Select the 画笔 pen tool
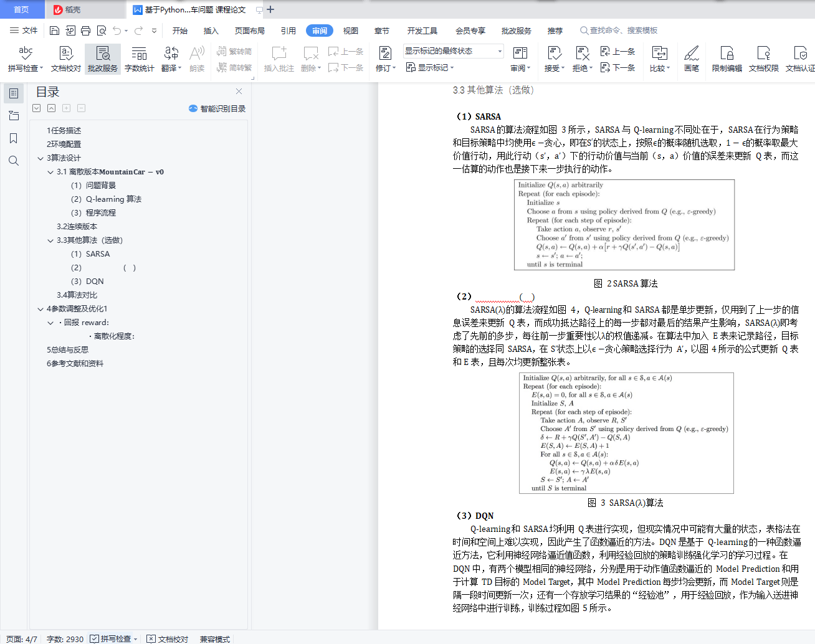 pyautogui.click(x=692, y=59)
